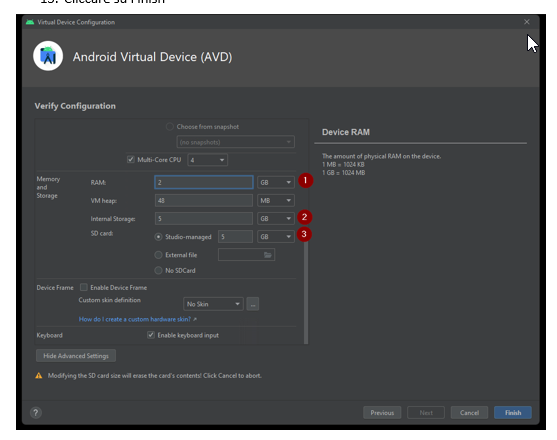This screenshot has width=557, height=440.
Task: Open the VM heap unit MB dropdown
Action: (x=276, y=201)
